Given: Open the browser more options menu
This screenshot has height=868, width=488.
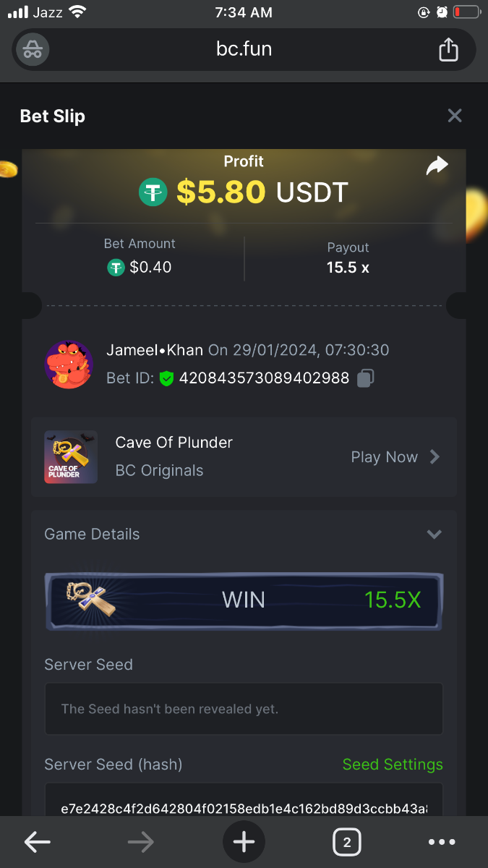Looking at the screenshot, I should pyautogui.click(x=442, y=842).
